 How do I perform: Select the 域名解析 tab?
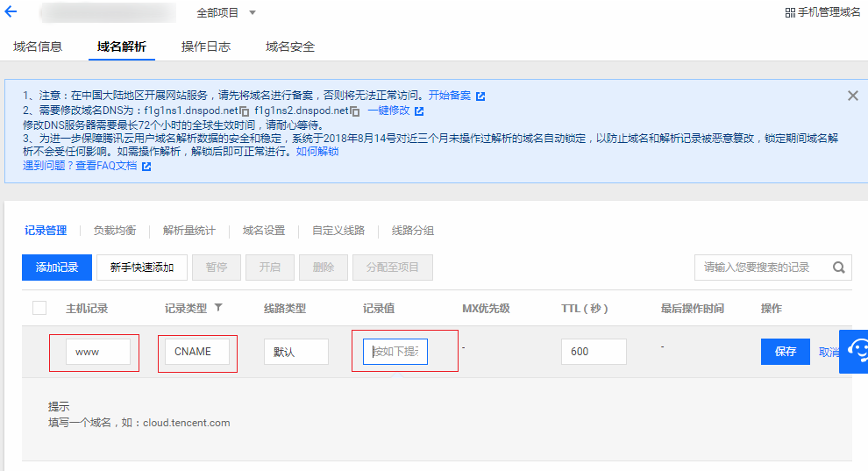[122, 46]
